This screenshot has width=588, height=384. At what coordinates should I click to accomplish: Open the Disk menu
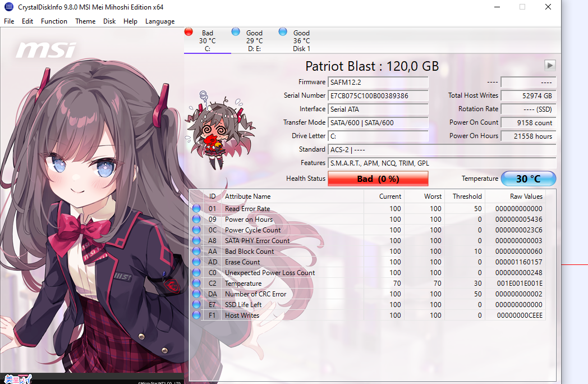coord(109,21)
